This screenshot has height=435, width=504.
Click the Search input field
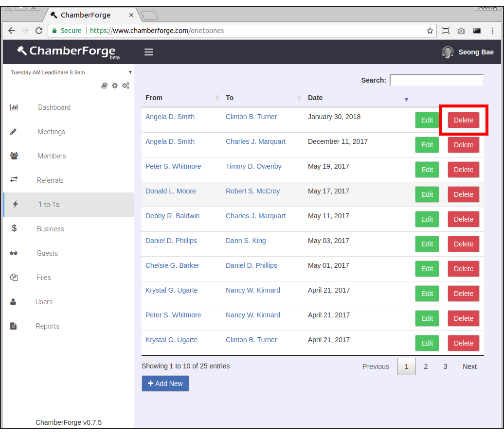436,80
